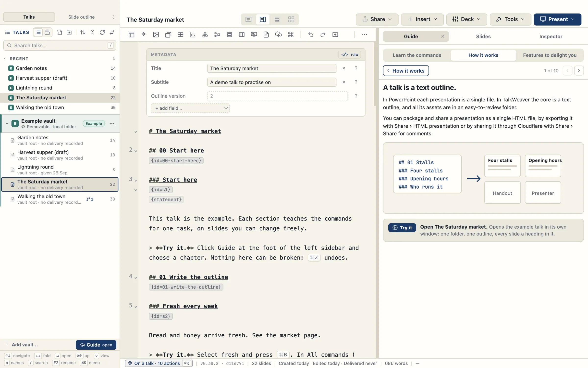Click the presenter screen icon in editor toolbar
The image size is (588, 368).
click(x=254, y=35)
